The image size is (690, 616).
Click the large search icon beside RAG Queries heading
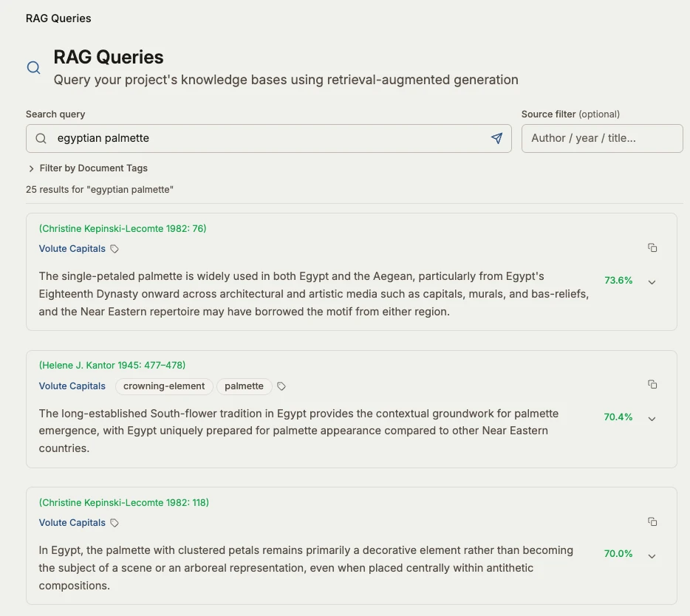[34, 68]
